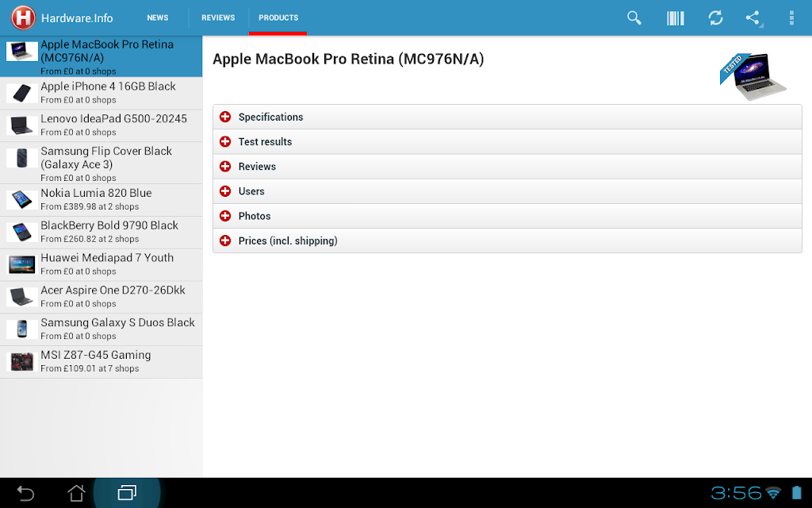Screen dimensions: 812x508
Task: Open the search magnifier icon
Action: click(634, 17)
